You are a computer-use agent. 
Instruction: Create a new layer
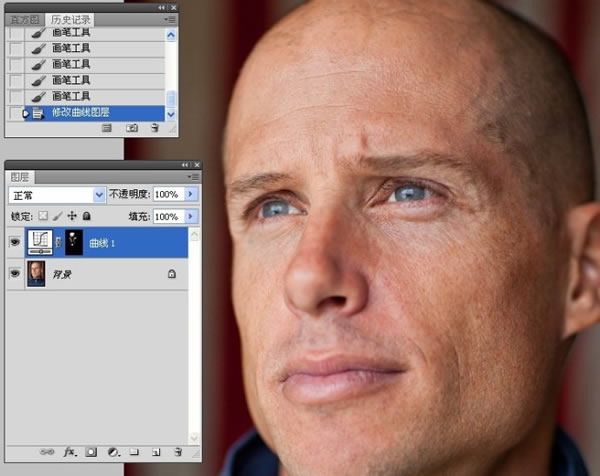click(x=156, y=452)
